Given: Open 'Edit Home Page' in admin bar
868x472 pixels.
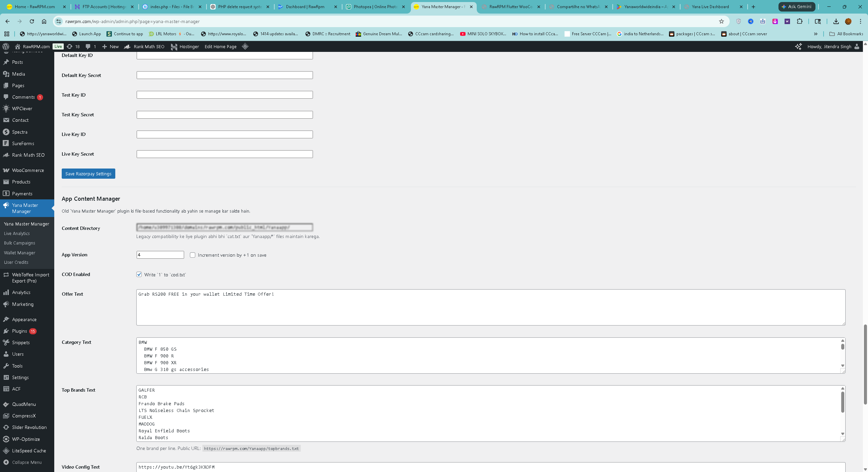Looking at the screenshot, I should tap(220, 46).
